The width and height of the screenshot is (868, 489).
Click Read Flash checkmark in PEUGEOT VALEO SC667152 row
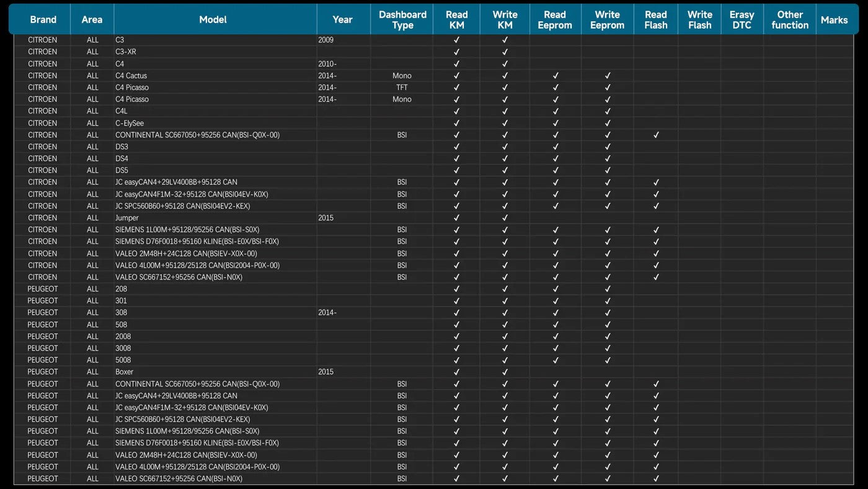click(656, 479)
